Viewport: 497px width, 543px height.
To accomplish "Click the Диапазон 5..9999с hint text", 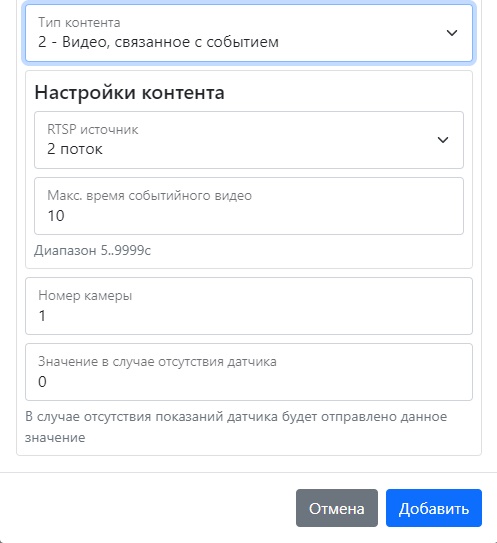I will coord(92,250).
